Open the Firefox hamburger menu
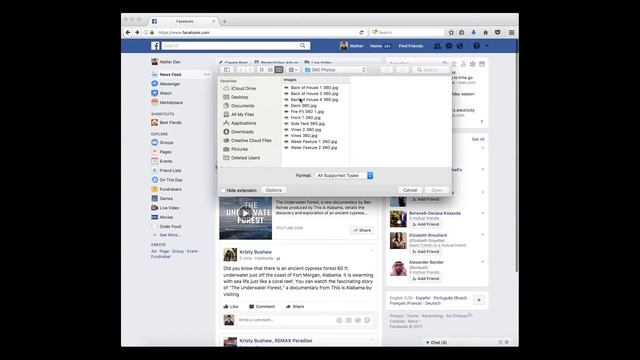 click(511, 32)
